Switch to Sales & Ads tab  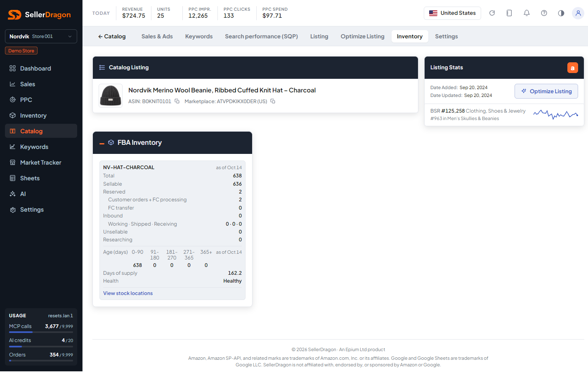coord(157,36)
